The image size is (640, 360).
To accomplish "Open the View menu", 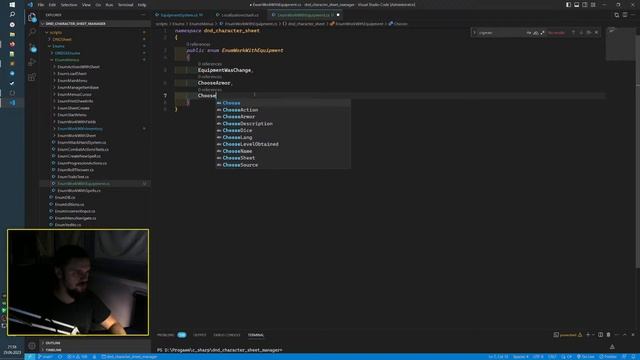I will tap(86, 4).
